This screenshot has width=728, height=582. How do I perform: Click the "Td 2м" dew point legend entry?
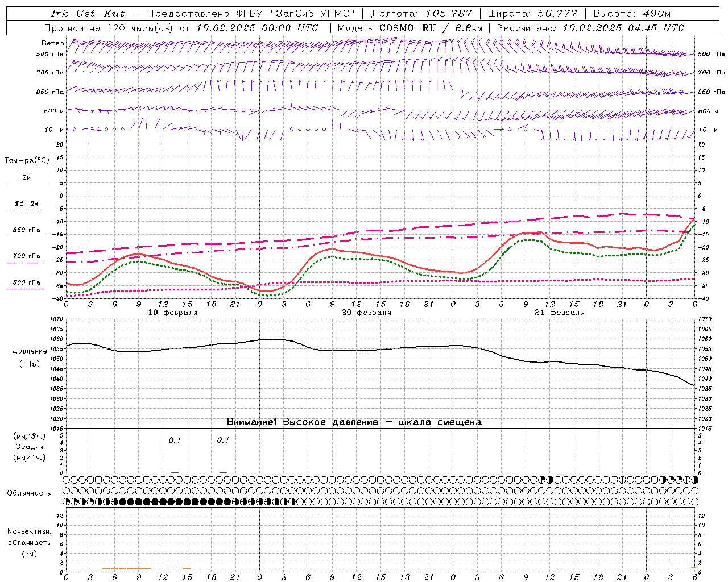point(27,203)
